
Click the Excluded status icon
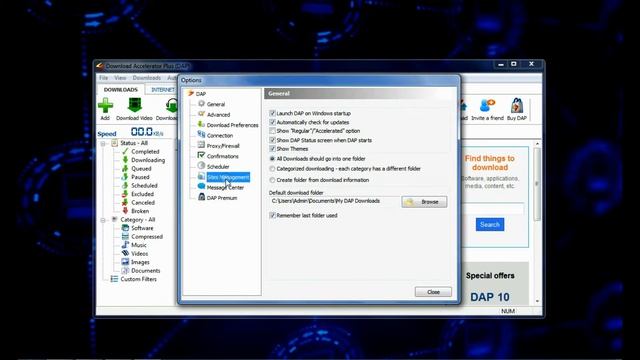(x=125, y=194)
